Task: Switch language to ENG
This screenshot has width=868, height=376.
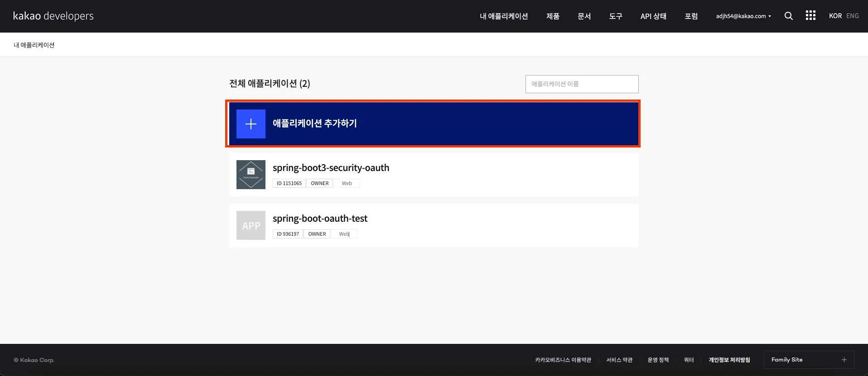Action: click(853, 16)
